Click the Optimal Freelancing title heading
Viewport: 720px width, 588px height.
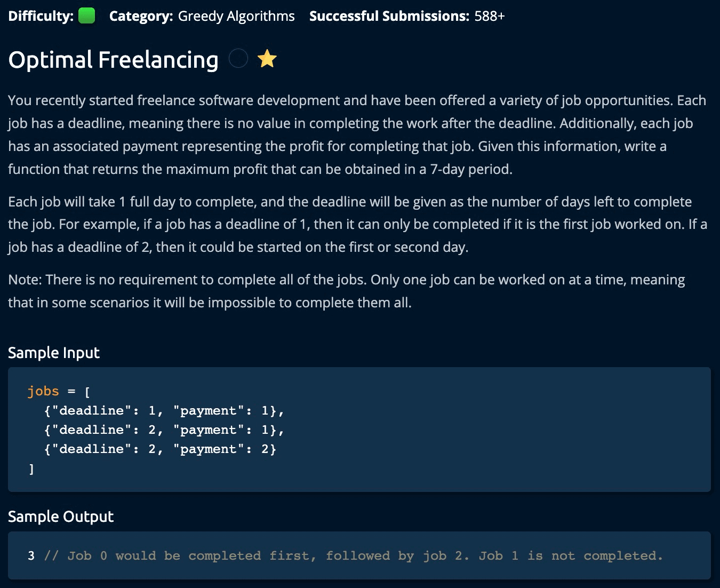[113, 60]
